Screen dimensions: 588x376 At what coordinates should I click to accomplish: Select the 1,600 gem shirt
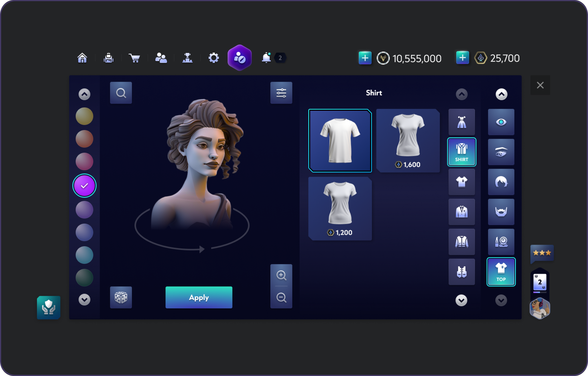(x=408, y=140)
